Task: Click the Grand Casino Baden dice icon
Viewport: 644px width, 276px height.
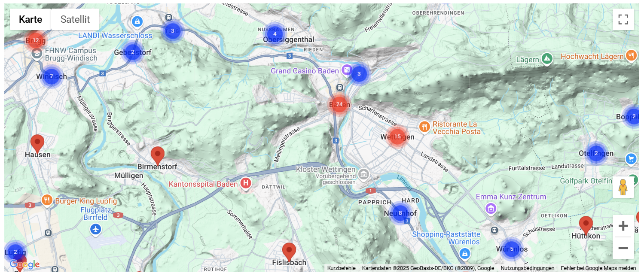Action: (346, 70)
